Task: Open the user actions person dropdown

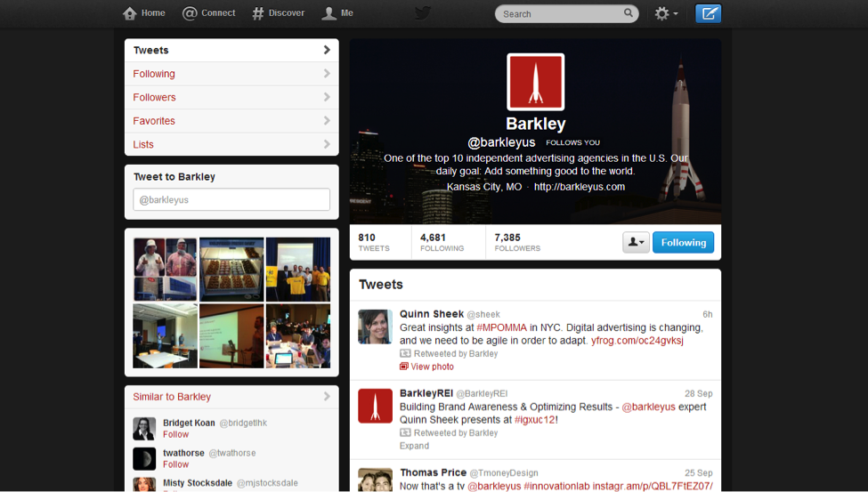Action: coord(636,242)
